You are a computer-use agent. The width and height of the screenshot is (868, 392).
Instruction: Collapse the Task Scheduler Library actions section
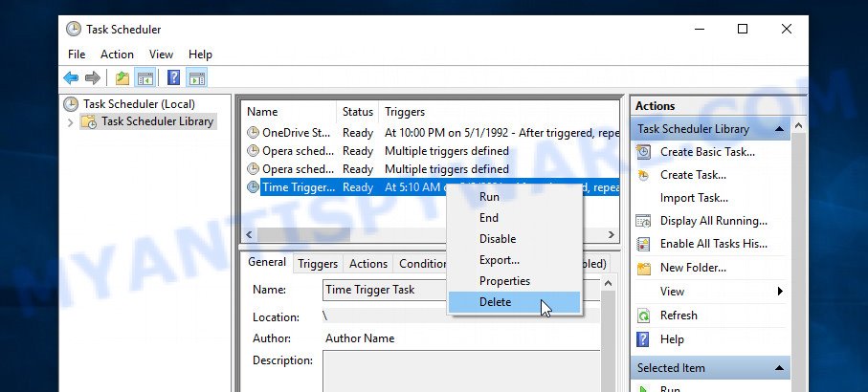(x=779, y=129)
